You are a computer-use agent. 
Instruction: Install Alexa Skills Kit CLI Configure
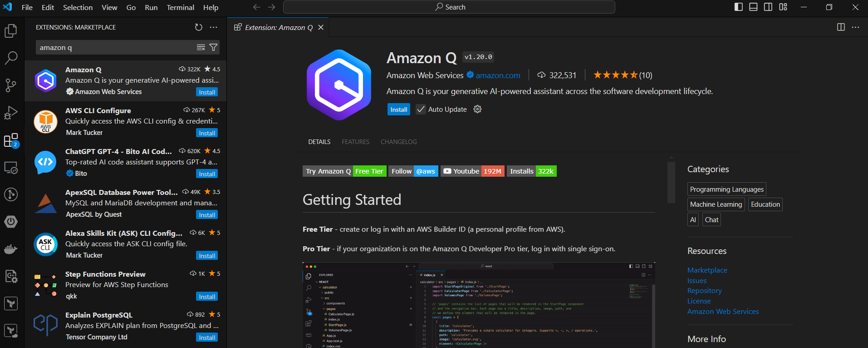tap(207, 256)
